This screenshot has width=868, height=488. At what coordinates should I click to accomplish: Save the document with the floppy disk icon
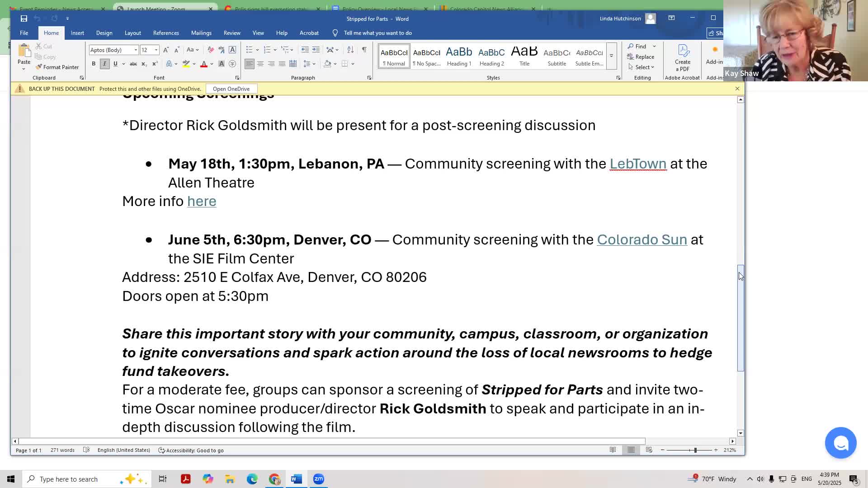(x=24, y=19)
